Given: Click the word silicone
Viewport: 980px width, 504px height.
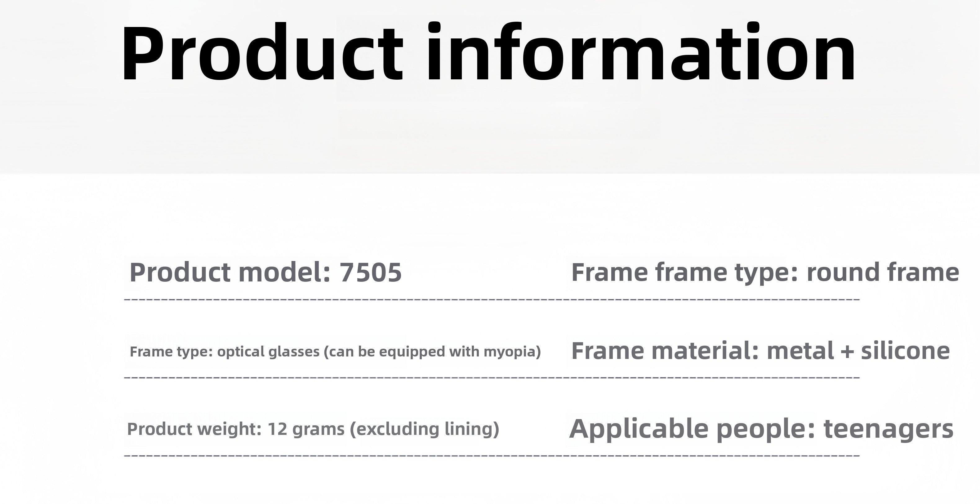Looking at the screenshot, I should pos(905,351).
